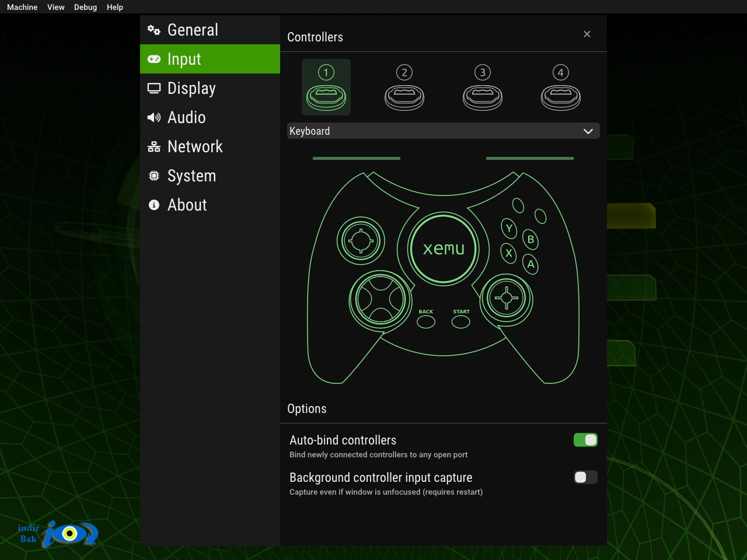Click the Y button on controller diagram
The image size is (747, 560).
(x=509, y=228)
